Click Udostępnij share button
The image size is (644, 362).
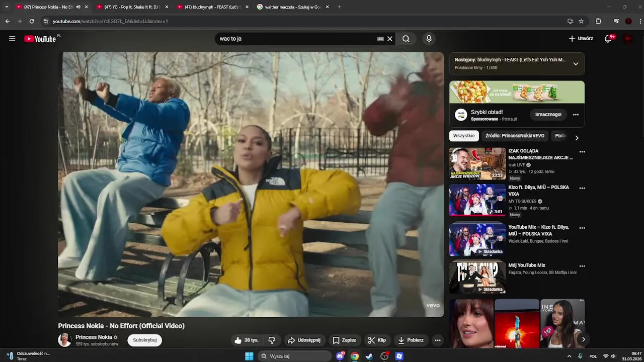tap(304, 340)
